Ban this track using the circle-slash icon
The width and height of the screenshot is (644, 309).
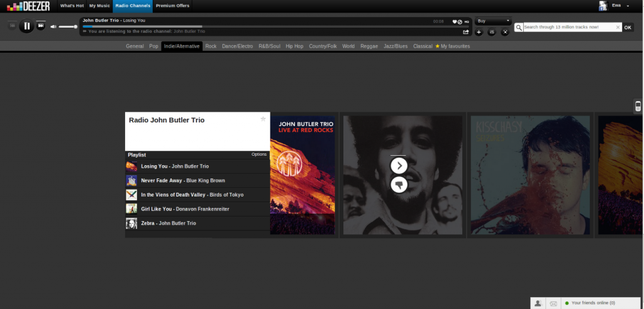(460, 22)
